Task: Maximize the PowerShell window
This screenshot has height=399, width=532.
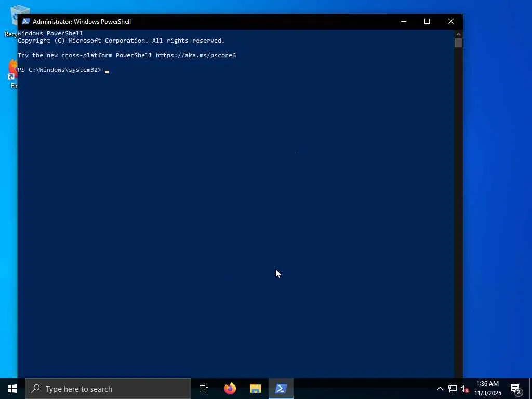Action: 427,21
